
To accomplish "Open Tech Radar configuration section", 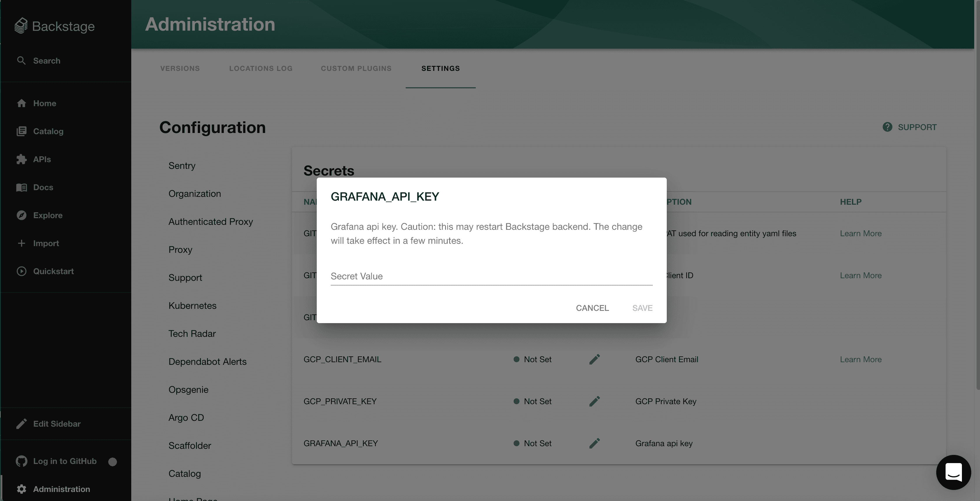I will coord(192,334).
